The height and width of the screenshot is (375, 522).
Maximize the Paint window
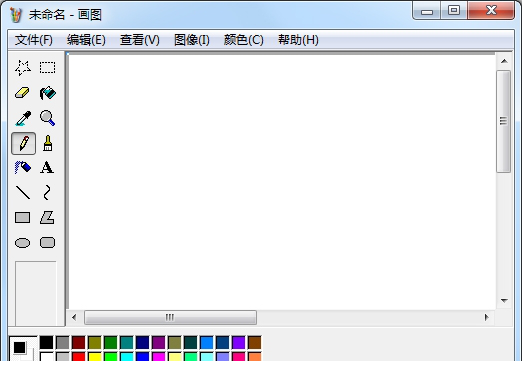click(x=454, y=11)
